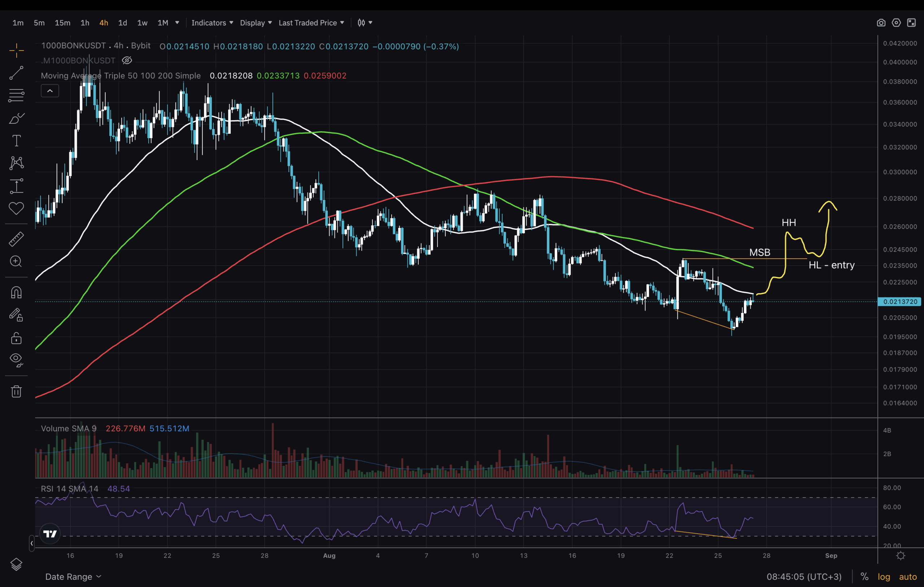924x587 pixels.
Task: Take a chart snapshot with camera icon
Action: tap(881, 23)
